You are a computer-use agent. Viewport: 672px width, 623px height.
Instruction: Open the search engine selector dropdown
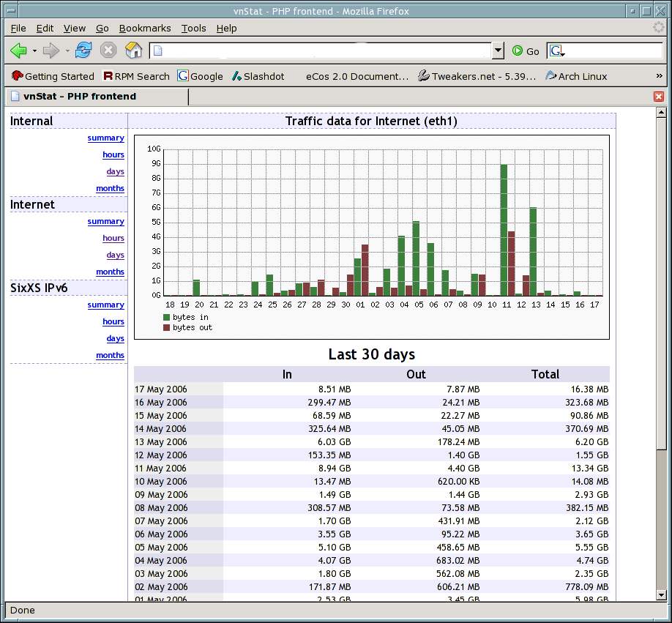[x=557, y=51]
